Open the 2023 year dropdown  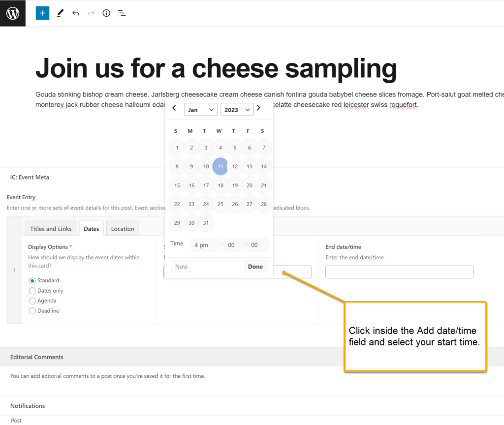click(x=237, y=110)
